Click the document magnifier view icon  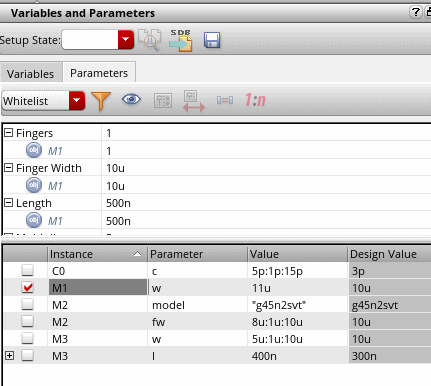pos(150,40)
